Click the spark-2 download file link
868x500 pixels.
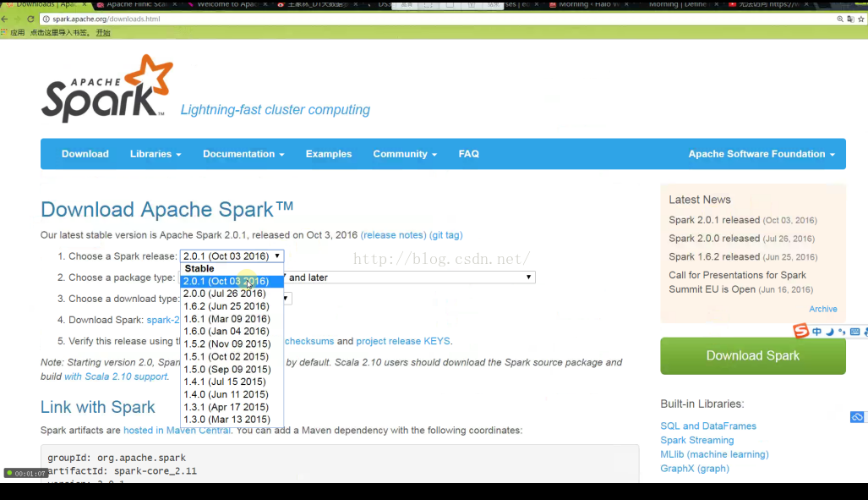coord(163,320)
